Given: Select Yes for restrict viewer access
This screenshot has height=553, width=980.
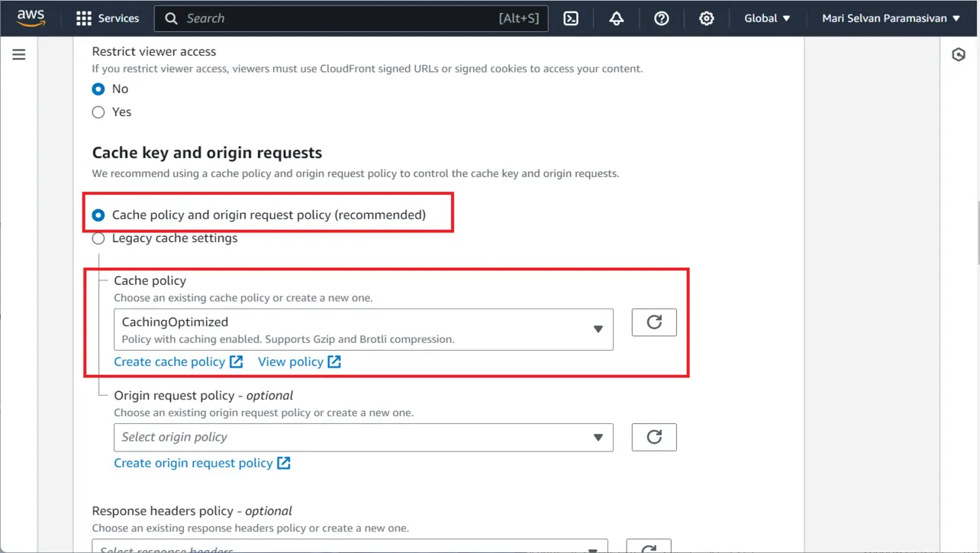Looking at the screenshot, I should 98,112.
